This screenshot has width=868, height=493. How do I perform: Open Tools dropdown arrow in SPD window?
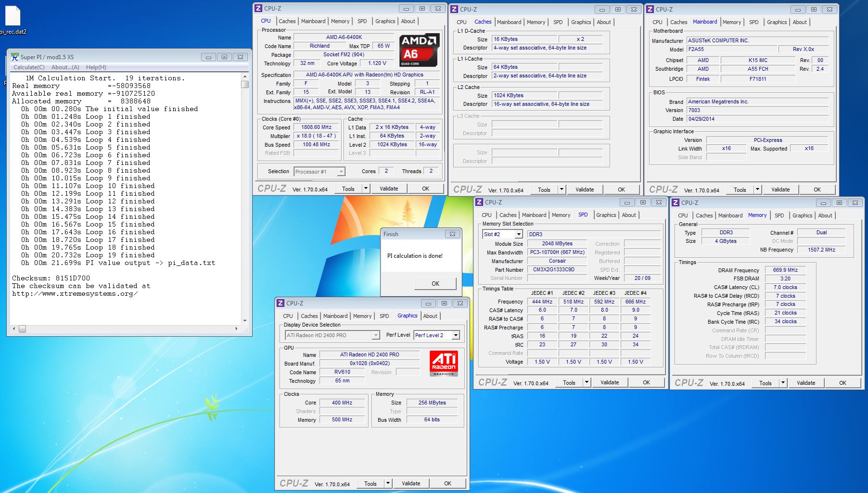coord(587,382)
